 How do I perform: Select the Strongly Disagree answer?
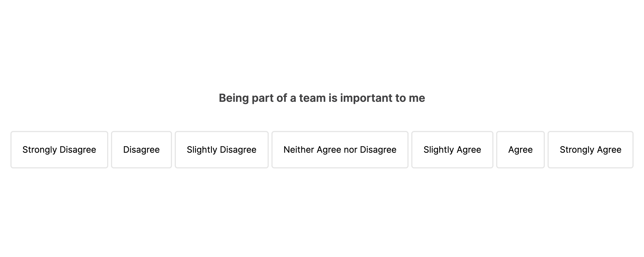point(59,150)
